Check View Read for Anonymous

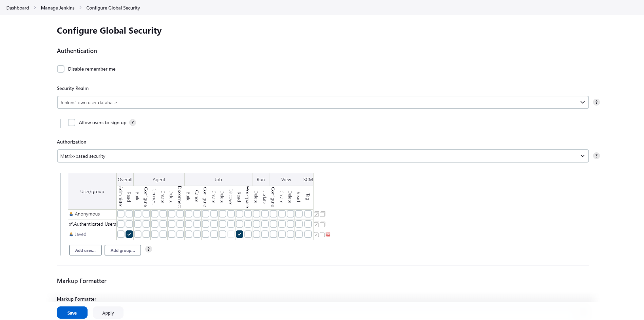299,214
